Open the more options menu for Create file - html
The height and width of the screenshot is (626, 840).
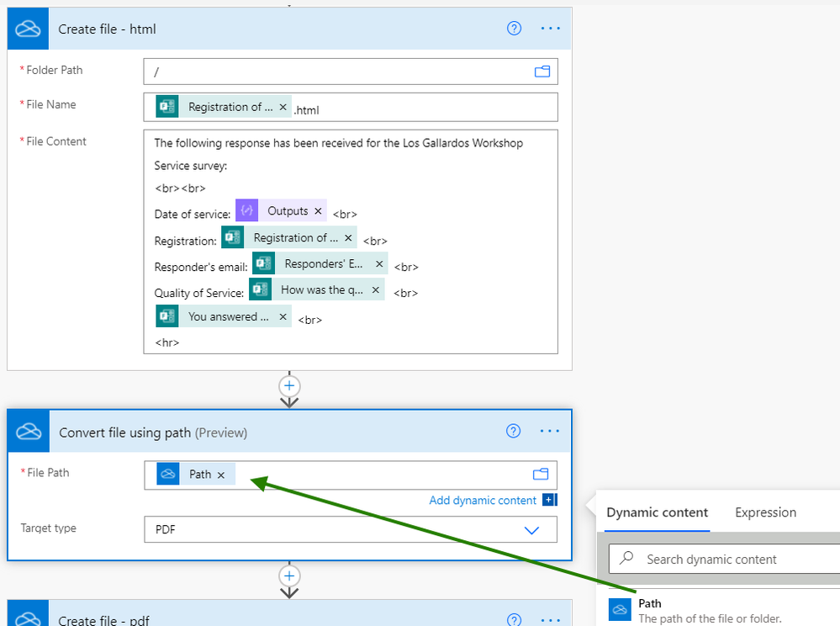[x=550, y=29]
